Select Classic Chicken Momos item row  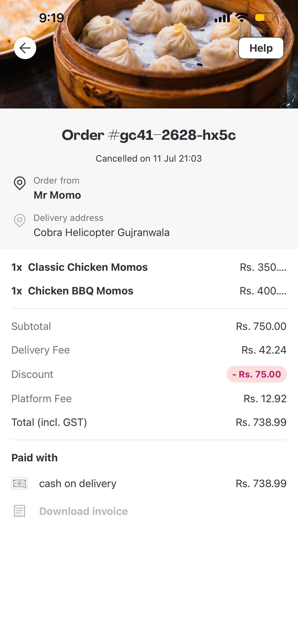point(149,267)
